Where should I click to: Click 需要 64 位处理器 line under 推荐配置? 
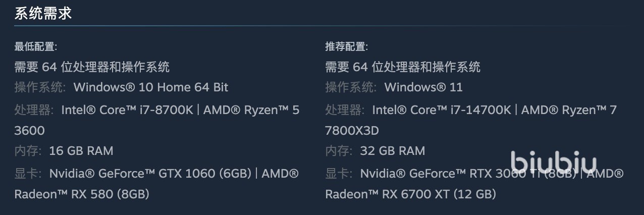tap(402, 67)
